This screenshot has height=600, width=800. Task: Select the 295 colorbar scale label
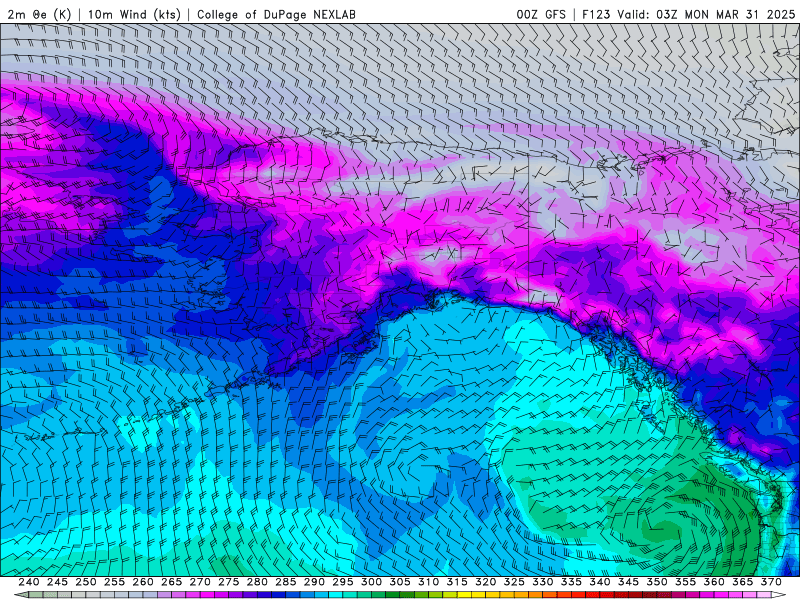343,582
